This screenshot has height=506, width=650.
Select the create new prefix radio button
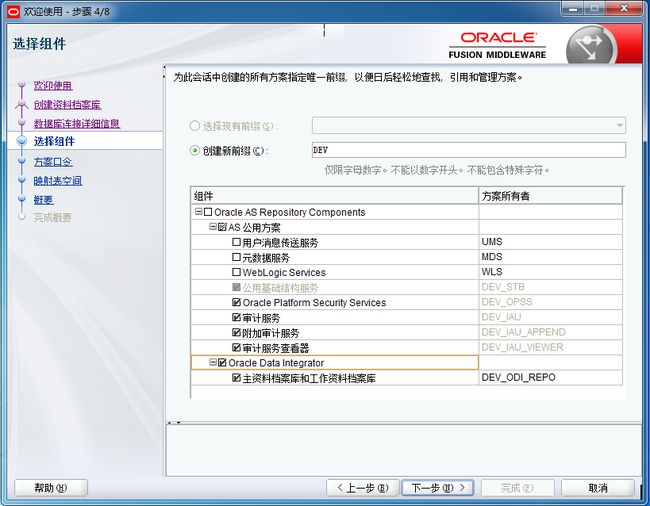[x=194, y=150]
